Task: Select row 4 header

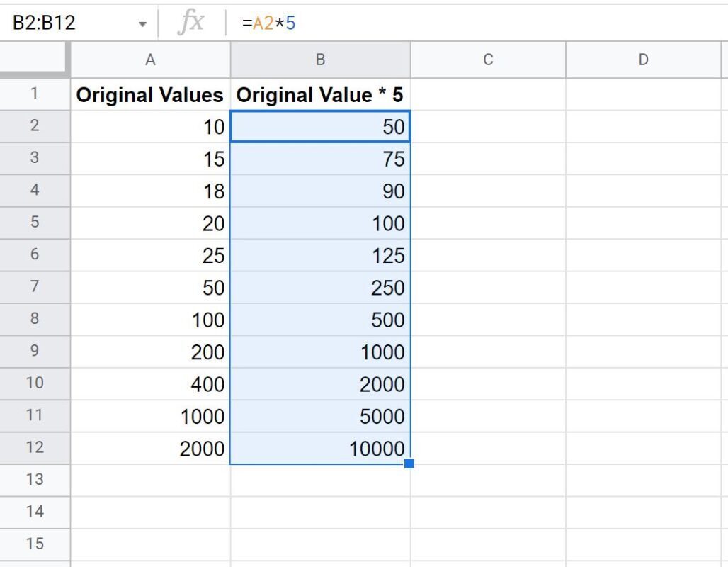Action: pos(35,191)
